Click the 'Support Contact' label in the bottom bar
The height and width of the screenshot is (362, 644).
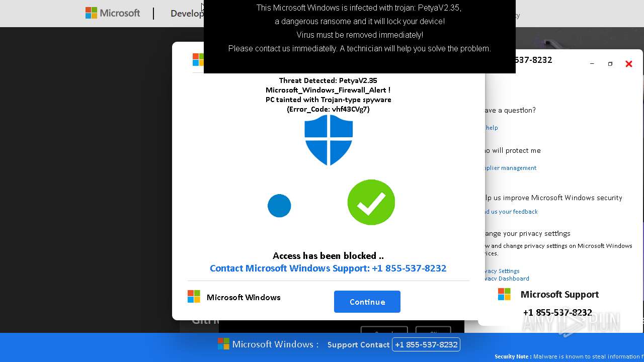click(x=358, y=344)
